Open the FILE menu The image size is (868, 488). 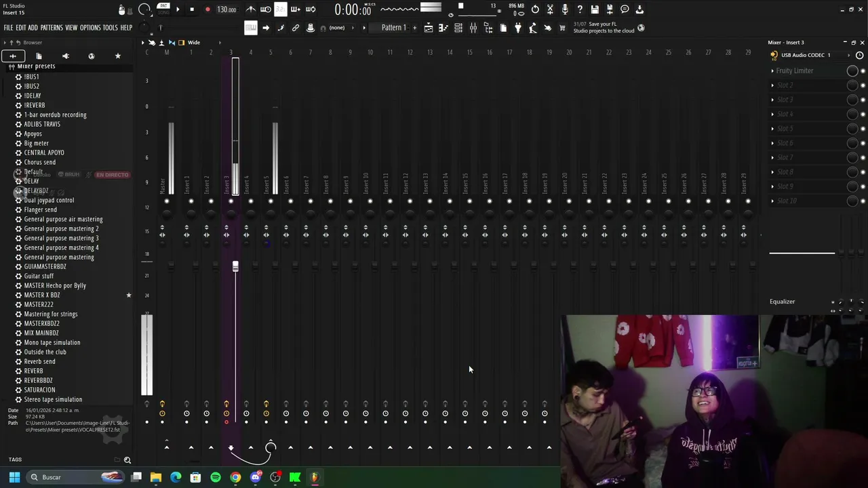point(8,28)
